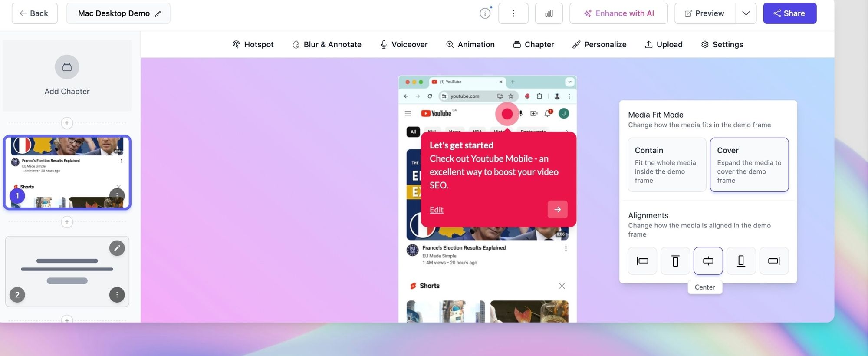Align media to the center
The image size is (868, 356).
click(708, 261)
